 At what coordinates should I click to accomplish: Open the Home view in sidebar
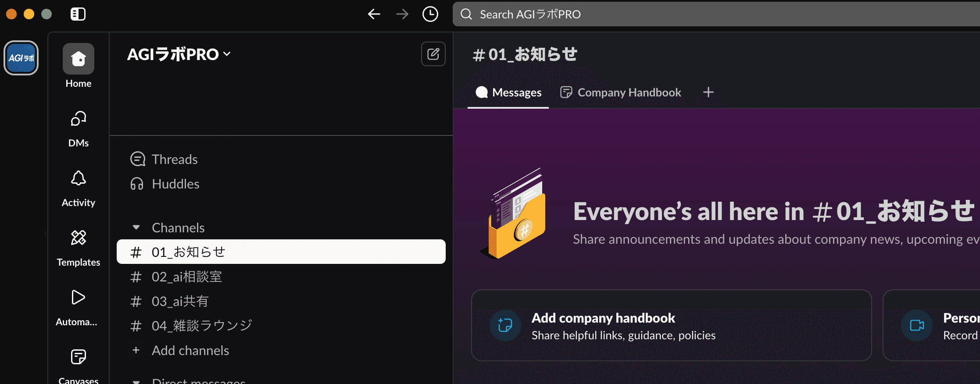[78, 59]
